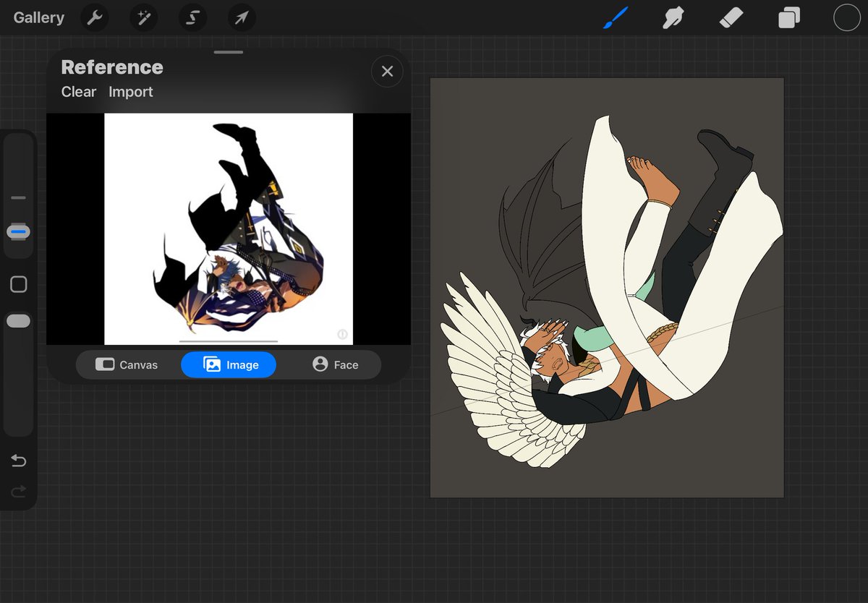Open the Layers panel

pos(789,18)
